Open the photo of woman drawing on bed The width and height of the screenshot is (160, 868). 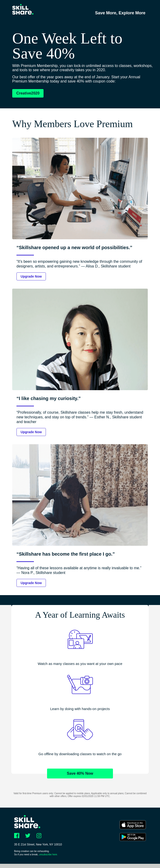80,495
